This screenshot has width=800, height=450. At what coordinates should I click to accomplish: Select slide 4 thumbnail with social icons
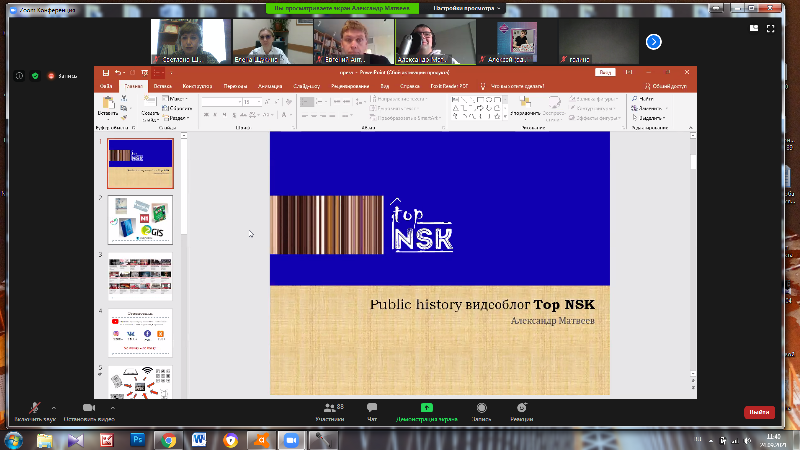pyautogui.click(x=140, y=333)
